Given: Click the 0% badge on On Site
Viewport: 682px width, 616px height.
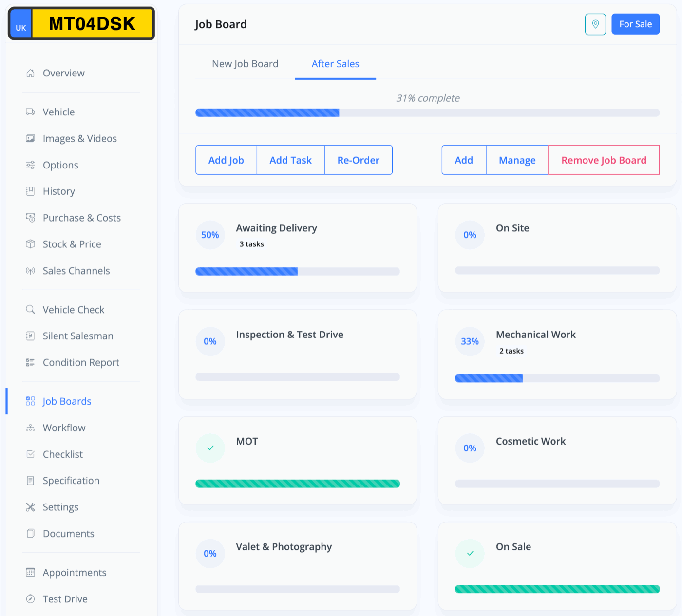Looking at the screenshot, I should coord(470,235).
